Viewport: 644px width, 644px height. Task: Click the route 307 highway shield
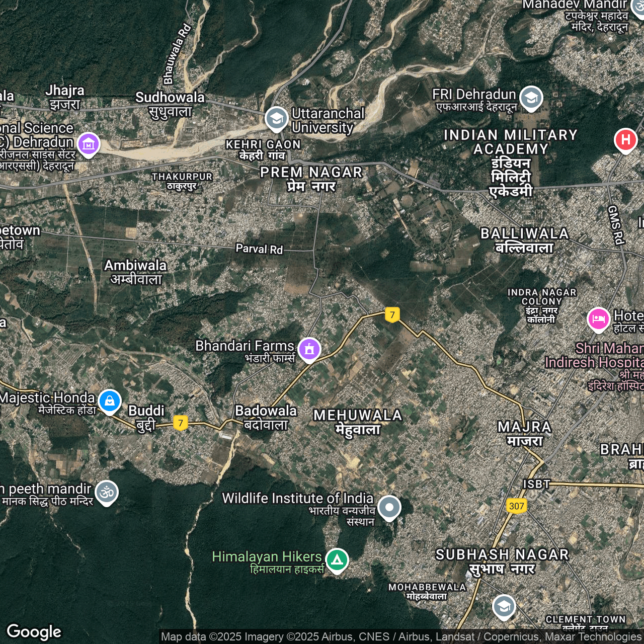tap(516, 506)
